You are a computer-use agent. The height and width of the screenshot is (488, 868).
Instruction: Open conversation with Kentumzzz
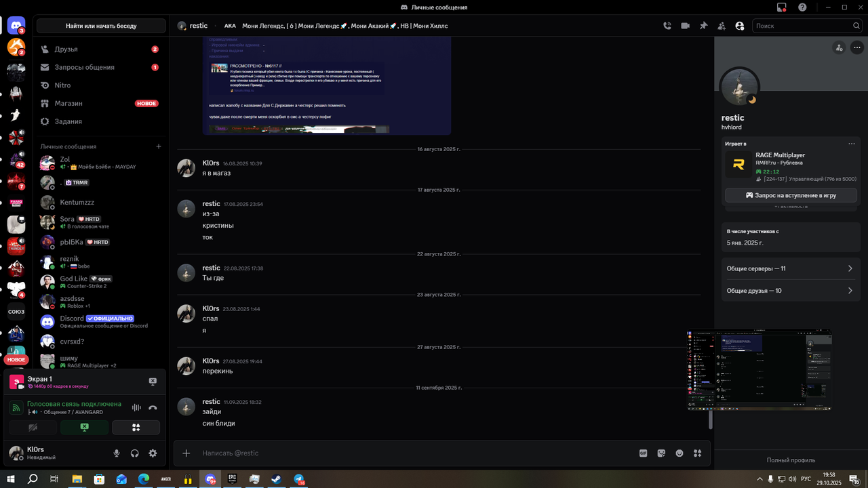(101, 203)
